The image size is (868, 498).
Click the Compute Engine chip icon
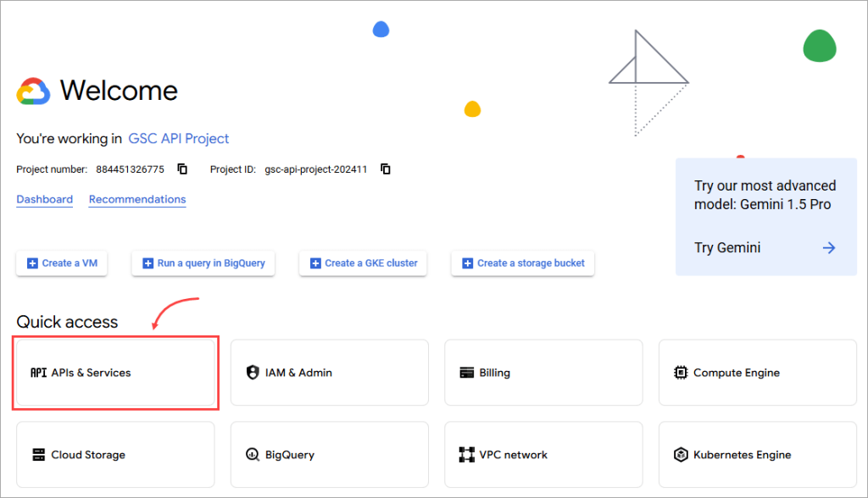(x=681, y=373)
